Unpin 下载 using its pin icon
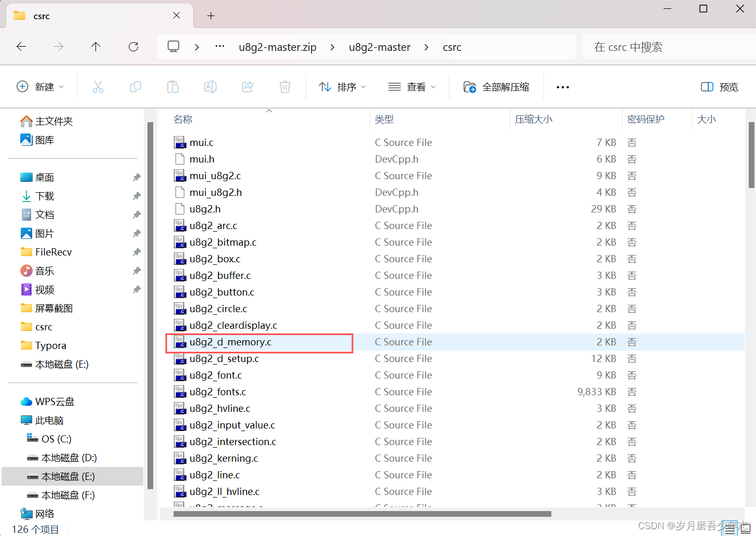Viewport: 756px width, 536px height. (137, 196)
